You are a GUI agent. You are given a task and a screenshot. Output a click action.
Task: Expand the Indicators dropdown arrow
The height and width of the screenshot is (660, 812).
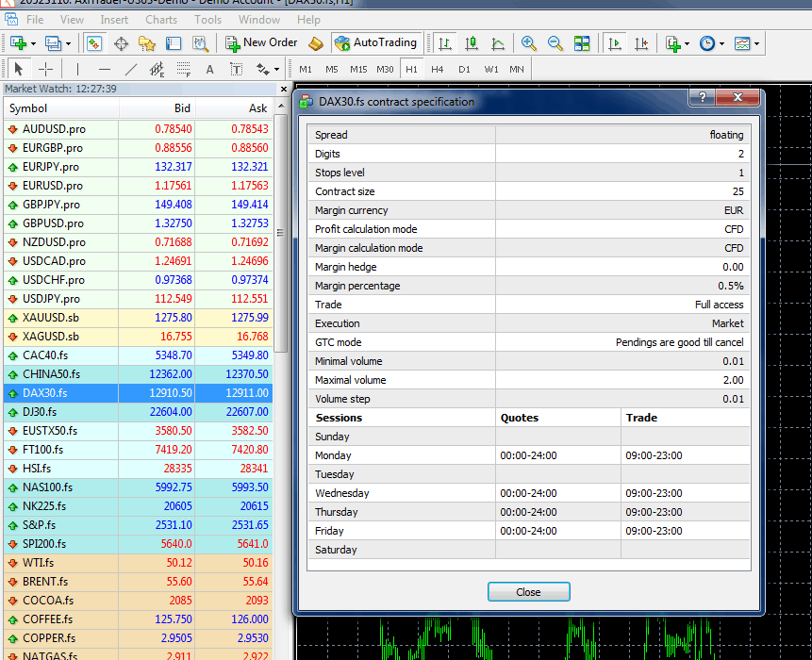tap(688, 44)
